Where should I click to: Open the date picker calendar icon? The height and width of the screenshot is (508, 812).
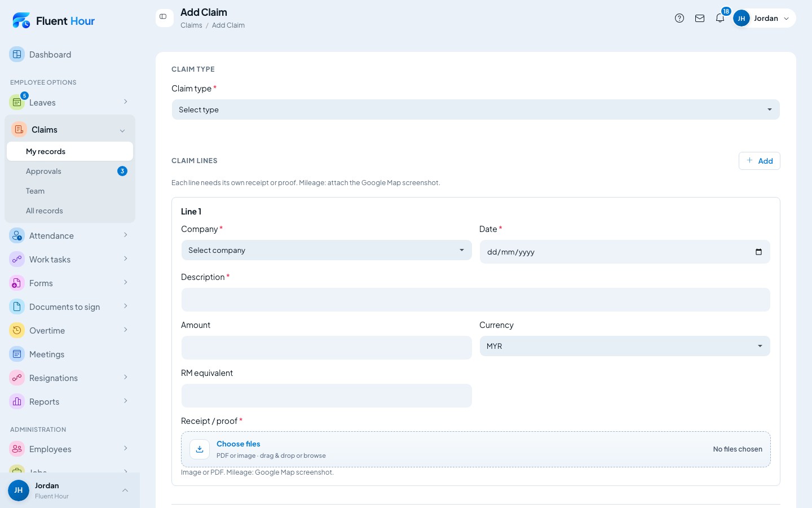(758, 252)
